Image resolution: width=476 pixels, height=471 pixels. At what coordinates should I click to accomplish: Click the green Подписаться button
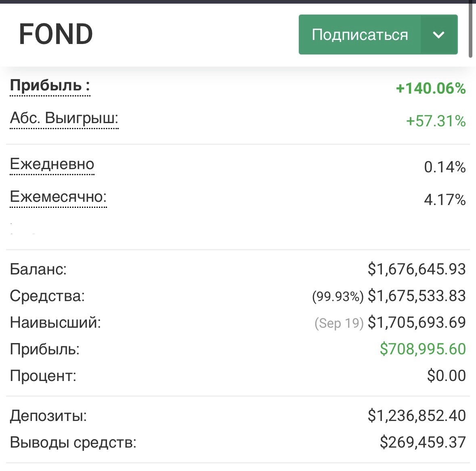point(359,35)
